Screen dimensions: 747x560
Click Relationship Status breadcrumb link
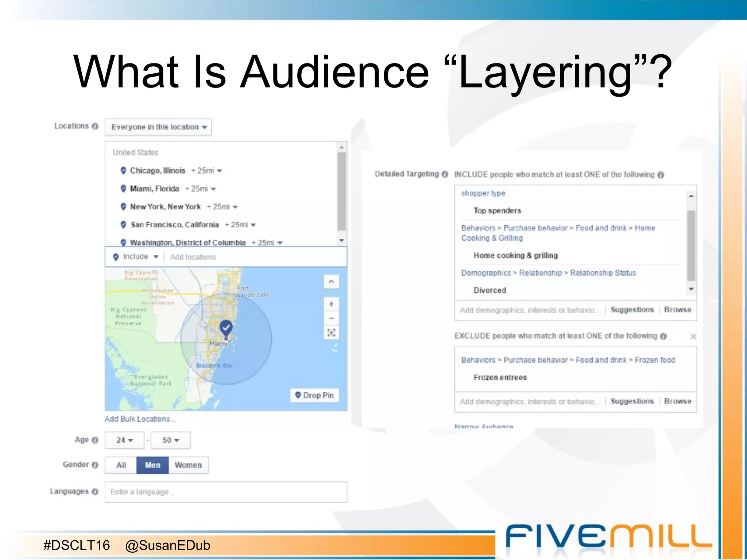pyautogui.click(x=603, y=273)
